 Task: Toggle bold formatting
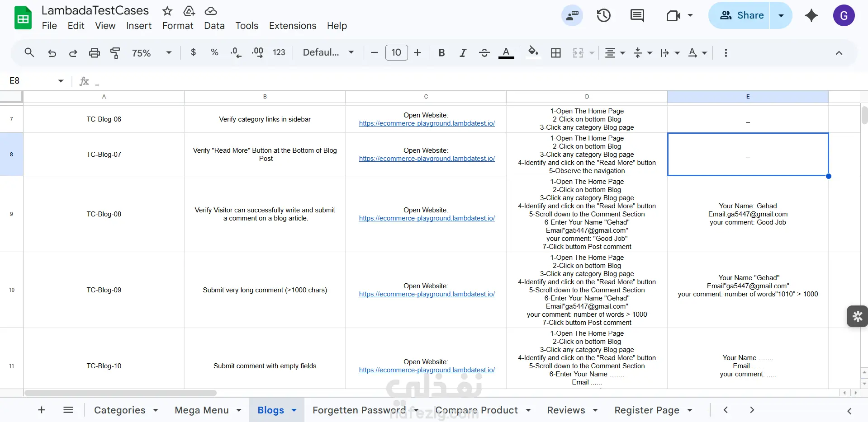pos(442,53)
